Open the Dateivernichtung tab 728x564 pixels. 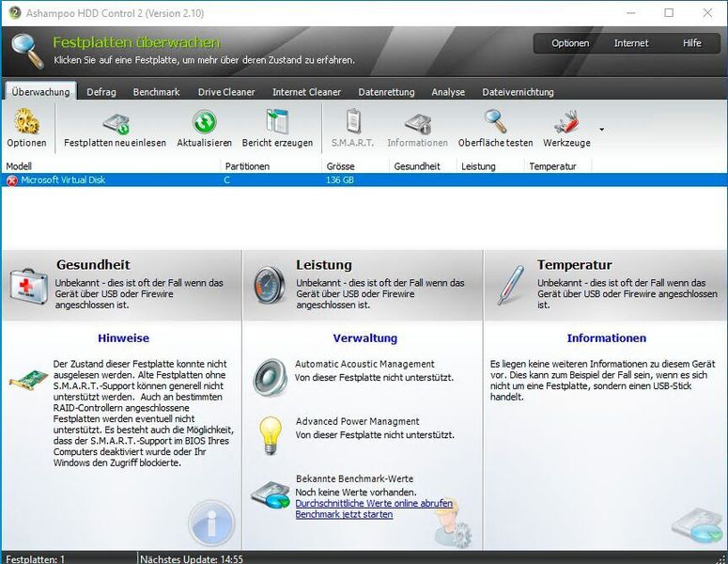click(x=519, y=92)
